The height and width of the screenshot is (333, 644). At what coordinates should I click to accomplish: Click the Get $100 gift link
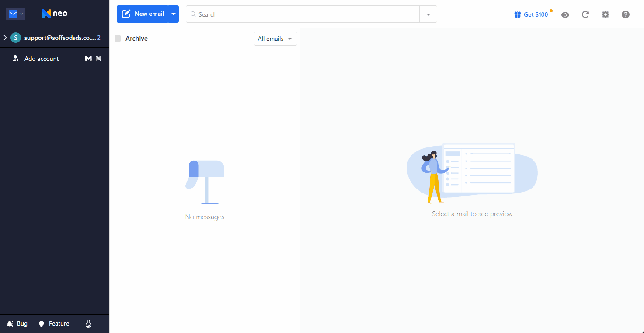click(531, 14)
